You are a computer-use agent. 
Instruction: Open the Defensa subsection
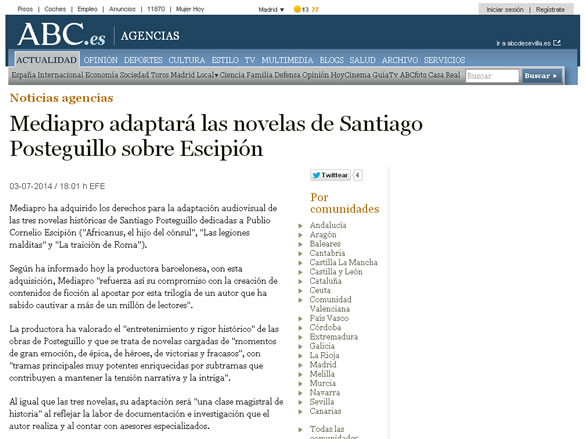click(x=287, y=75)
